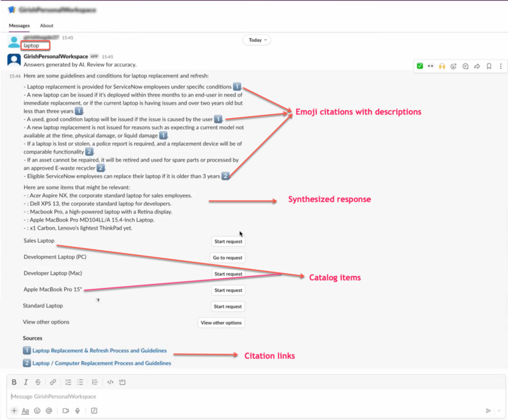Switch to the About tab
This screenshot has height=420, width=508.
pyautogui.click(x=46, y=25)
